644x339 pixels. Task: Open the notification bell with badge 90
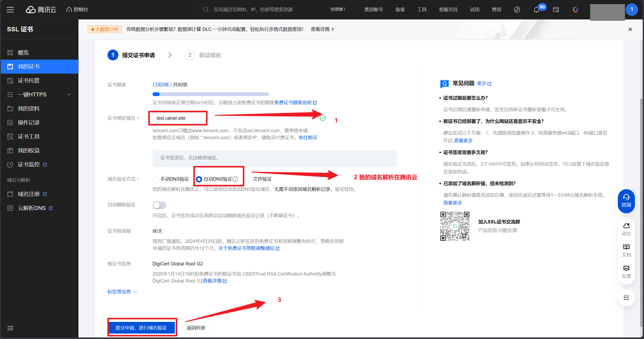click(x=536, y=10)
